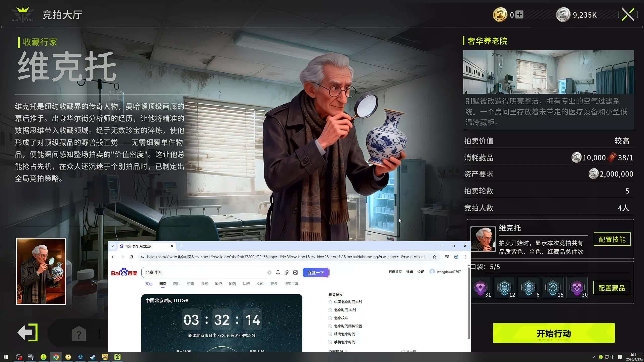Click the 中国北京时间实时 related search link
Viewport: 644px width, 362px height.
point(348,302)
